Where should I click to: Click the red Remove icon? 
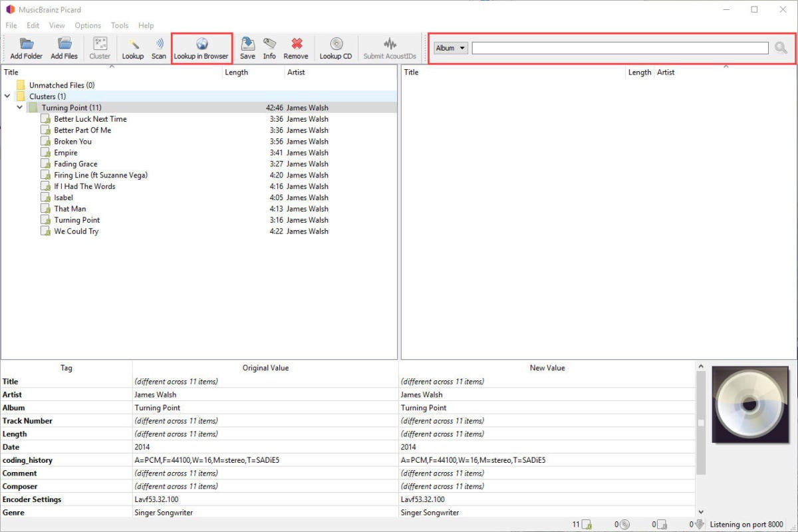[x=296, y=44]
